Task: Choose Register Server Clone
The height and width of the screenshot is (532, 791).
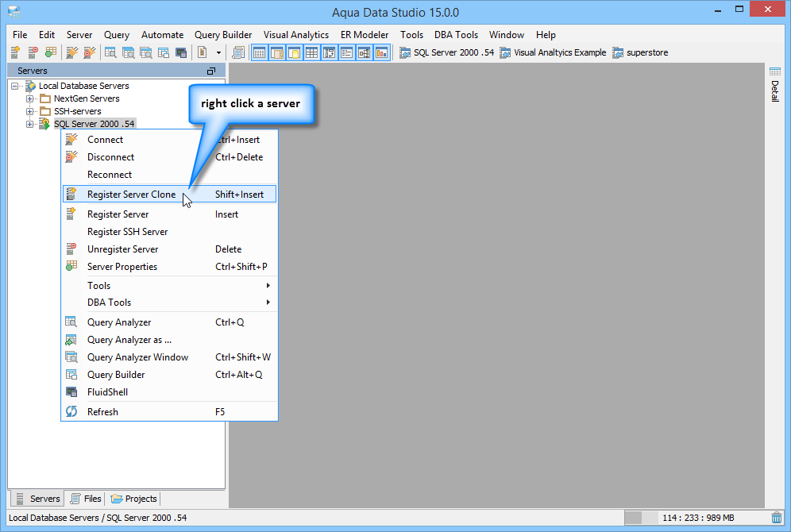Action: point(169,195)
